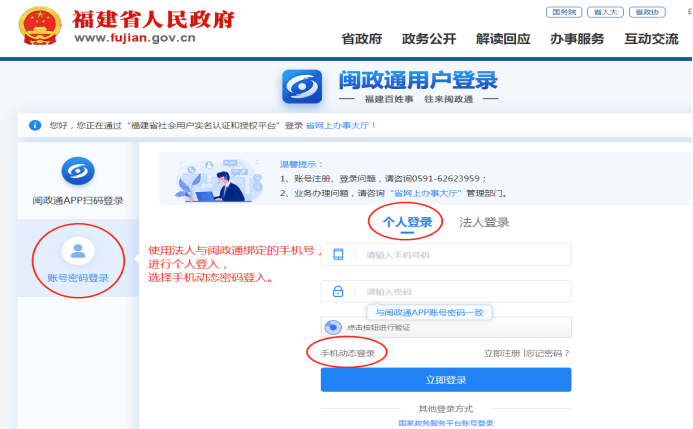Click the phone icon in the mobile number field
This screenshot has height=429, width=693.
click(338, 255)
